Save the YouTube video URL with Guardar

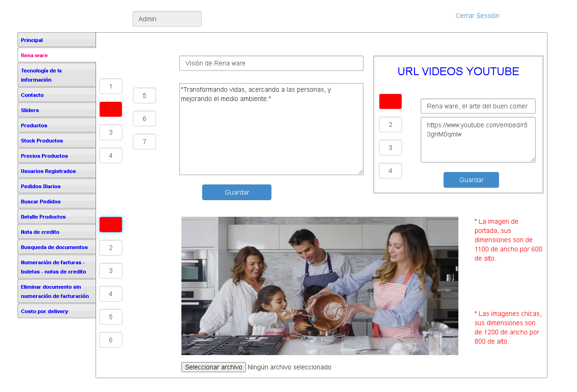click(471, 180)
